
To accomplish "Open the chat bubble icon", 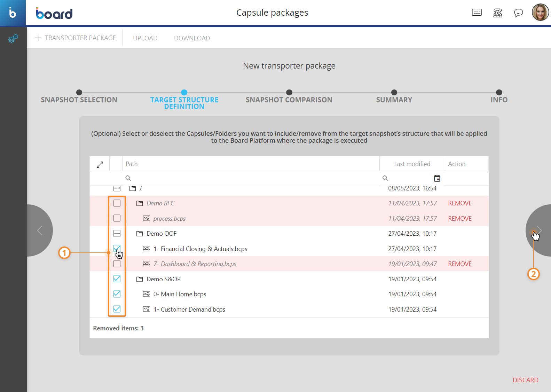I will click(519, 13).
